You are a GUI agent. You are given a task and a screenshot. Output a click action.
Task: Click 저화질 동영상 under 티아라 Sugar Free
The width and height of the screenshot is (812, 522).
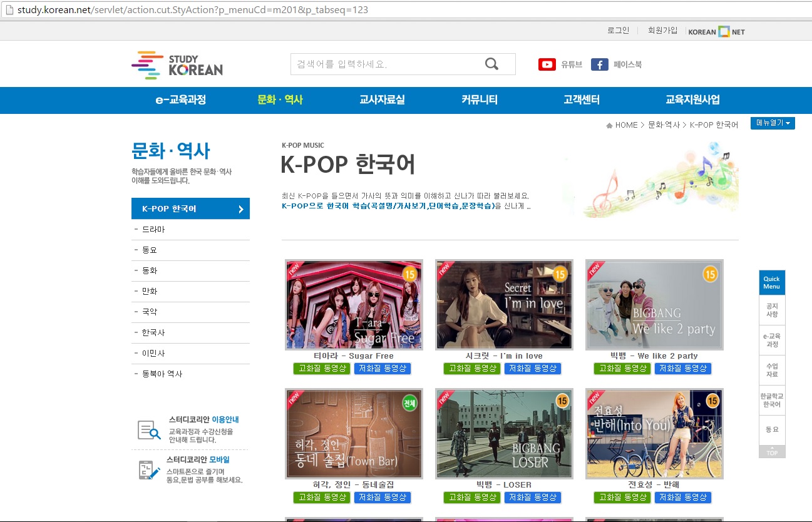(383, 369)
